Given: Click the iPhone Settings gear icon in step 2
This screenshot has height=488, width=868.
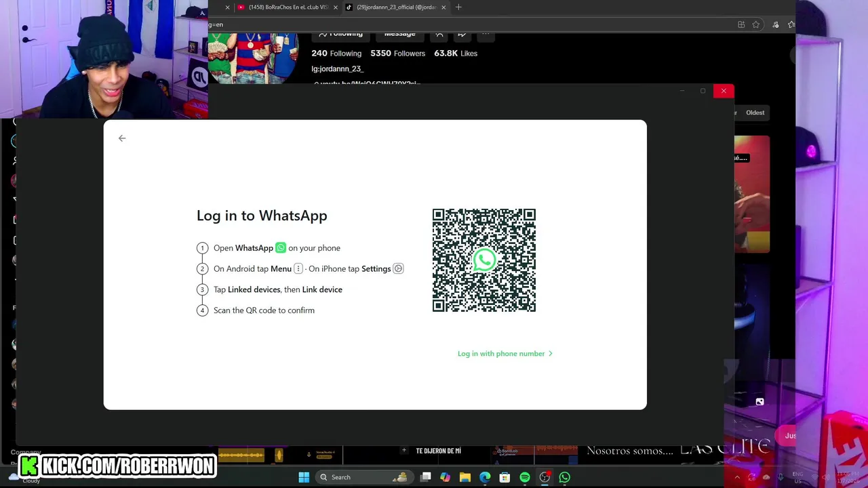Looking at the screenshot, I should tap(398, 269).
